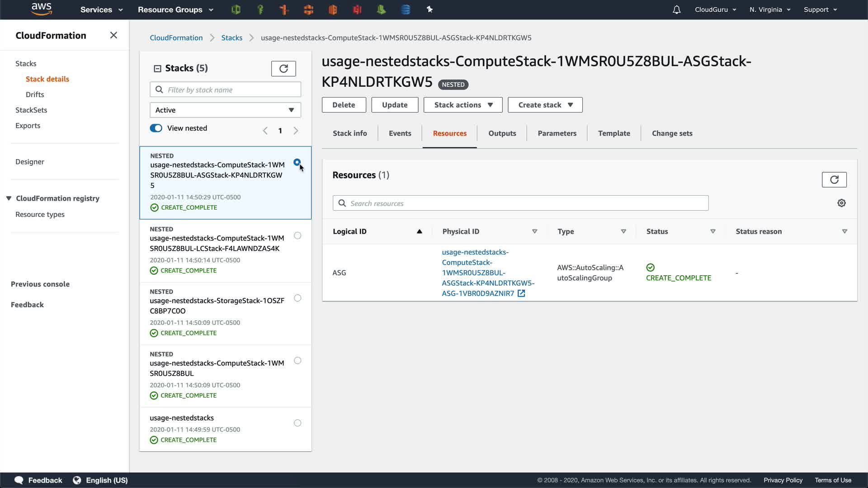Switch to the Events tab
868x488 pixels.
tap(400, 133)
